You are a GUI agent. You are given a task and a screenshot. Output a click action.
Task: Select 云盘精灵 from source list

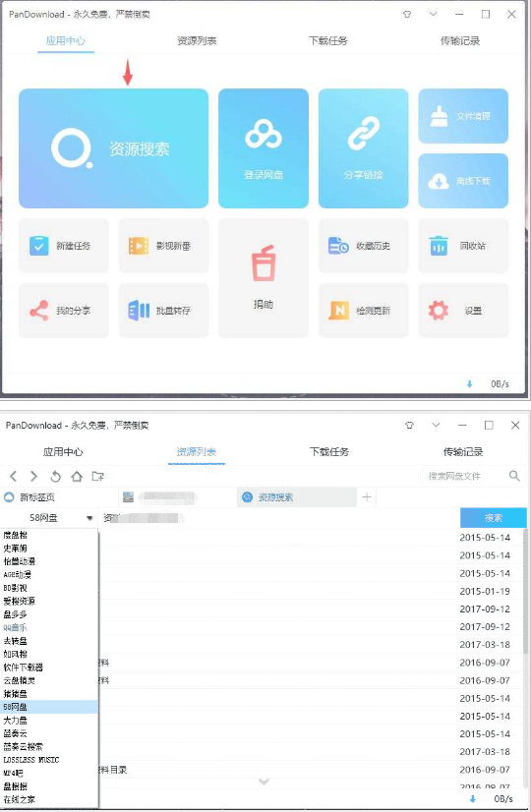49,680
